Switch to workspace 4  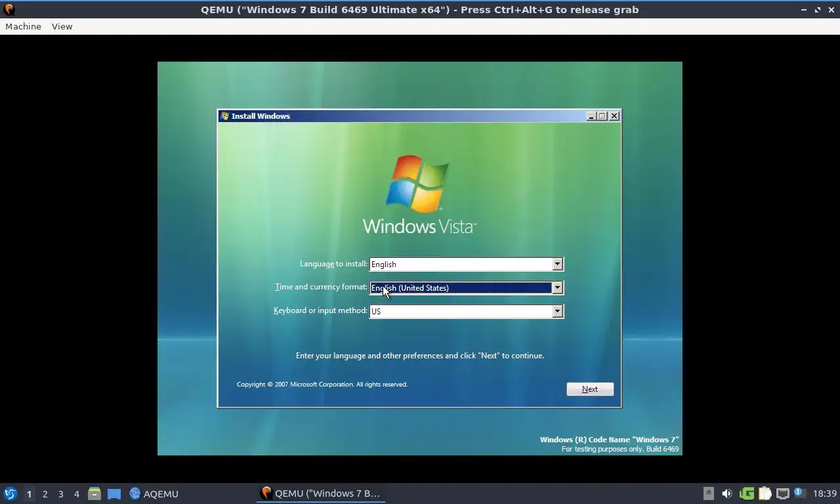[76, 493]
